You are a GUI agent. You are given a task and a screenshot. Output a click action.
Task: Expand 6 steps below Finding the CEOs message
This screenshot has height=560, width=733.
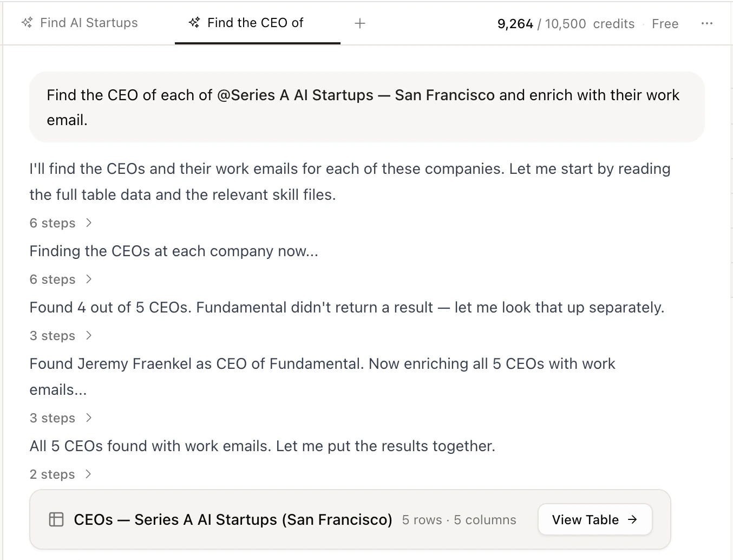point(61,279)
